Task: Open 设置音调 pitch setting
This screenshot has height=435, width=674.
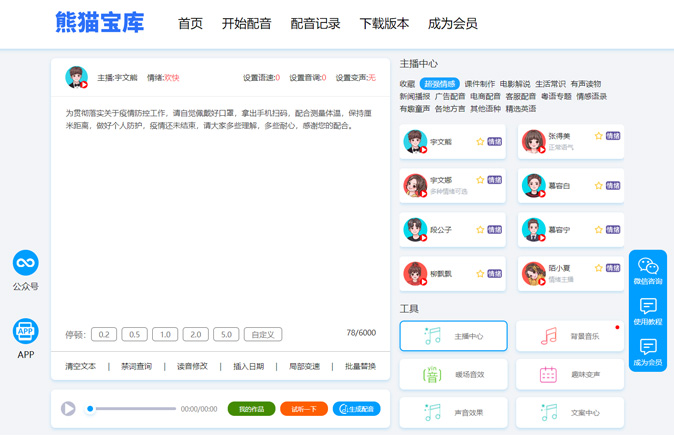Action: click(x=308, y=78)
